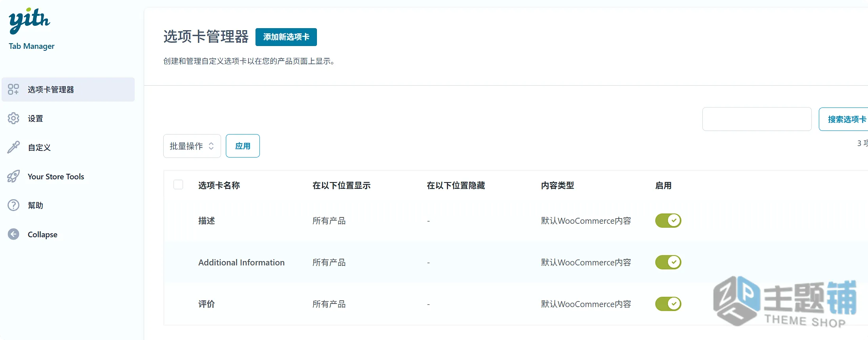Click the settings gear icon

[13, 118]
